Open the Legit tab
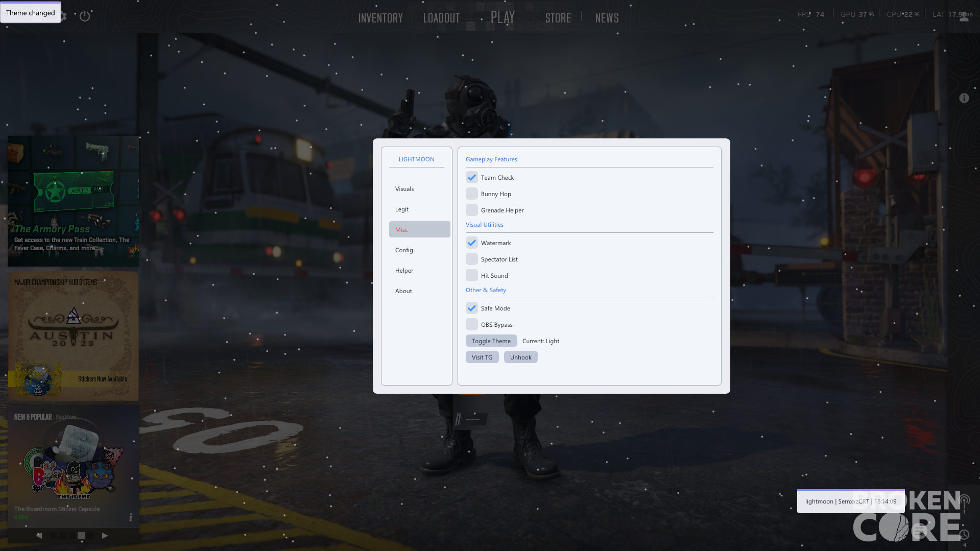 pyautogui.click(x=420, y=209)
